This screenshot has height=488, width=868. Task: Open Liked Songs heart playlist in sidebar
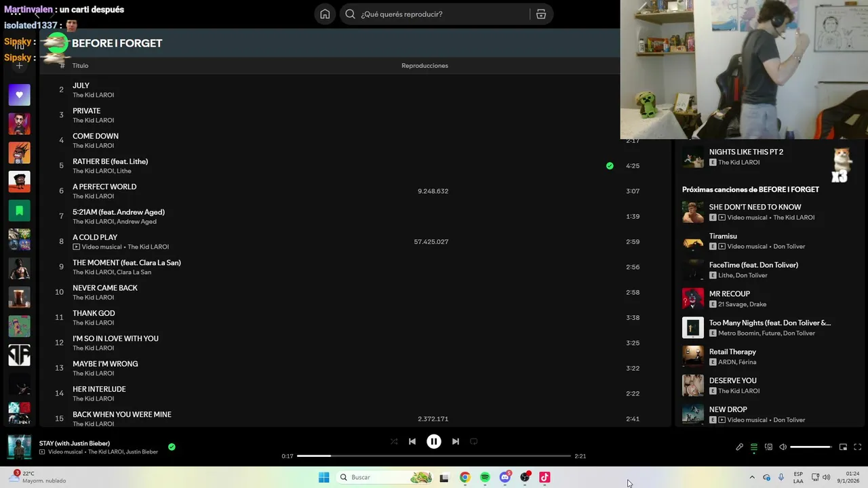[19, 95]
